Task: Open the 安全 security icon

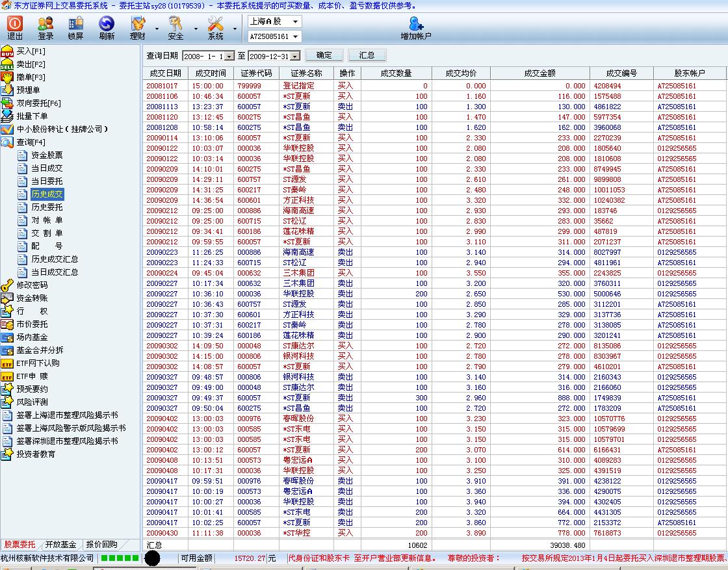Action: pos(175,23)
